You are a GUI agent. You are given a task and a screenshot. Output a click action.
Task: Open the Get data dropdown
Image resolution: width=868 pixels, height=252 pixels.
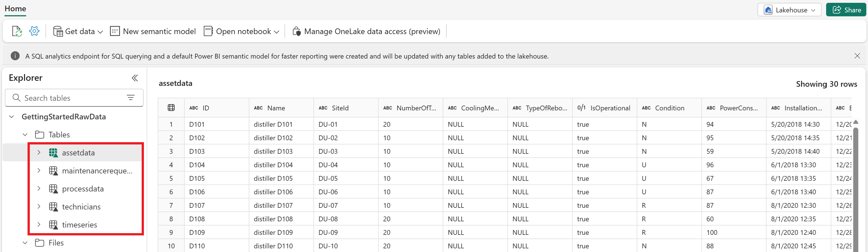coord(78,31)
